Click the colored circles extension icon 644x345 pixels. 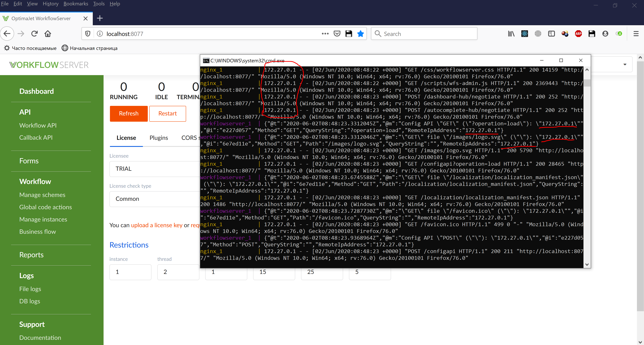coord(565,34)
